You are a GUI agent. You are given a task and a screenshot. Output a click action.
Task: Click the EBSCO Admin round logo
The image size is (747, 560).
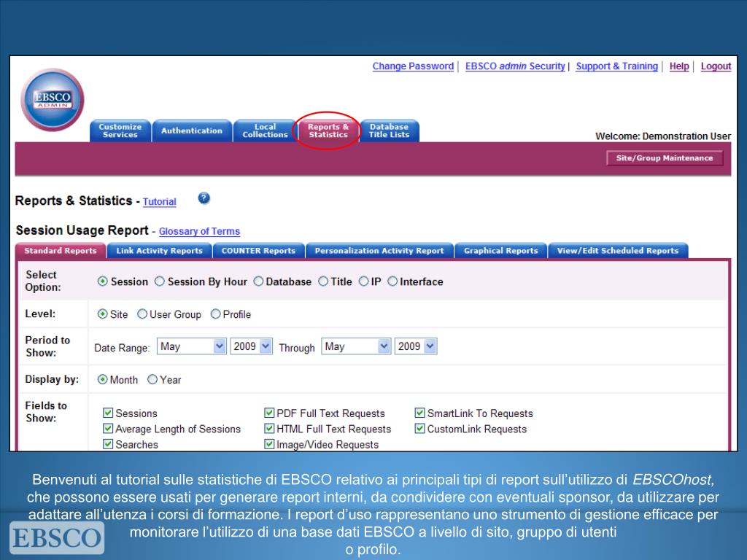point(53,99)
